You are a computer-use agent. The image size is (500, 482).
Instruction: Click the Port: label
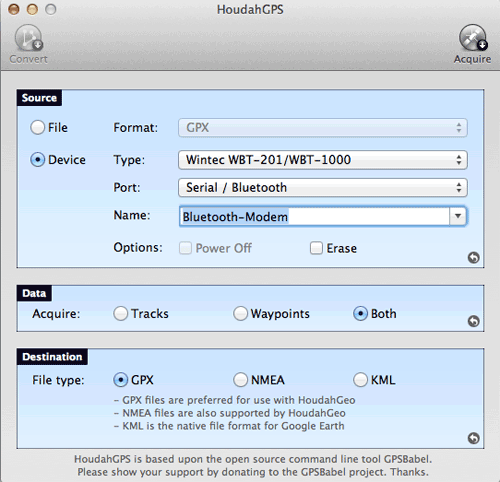click(127, 187)
